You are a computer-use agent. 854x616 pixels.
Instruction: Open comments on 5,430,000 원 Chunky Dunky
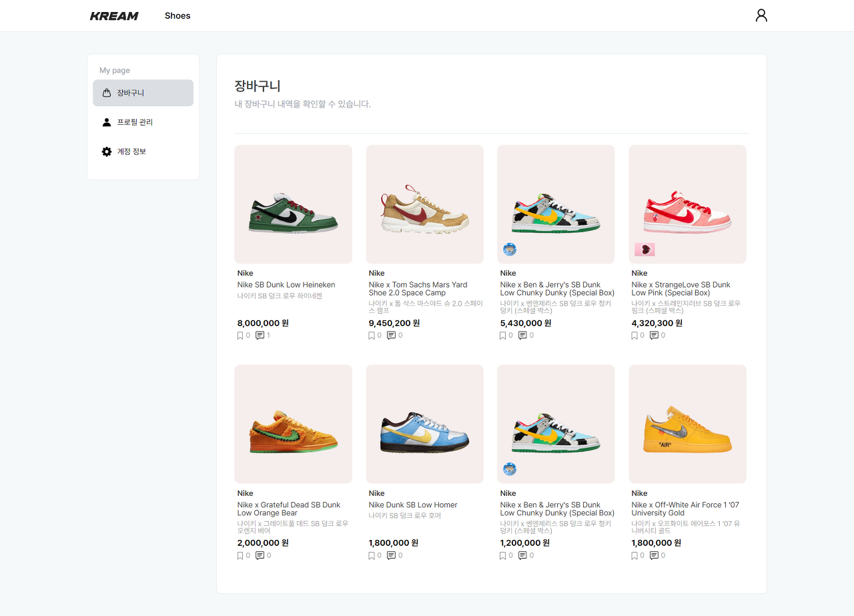523,336
